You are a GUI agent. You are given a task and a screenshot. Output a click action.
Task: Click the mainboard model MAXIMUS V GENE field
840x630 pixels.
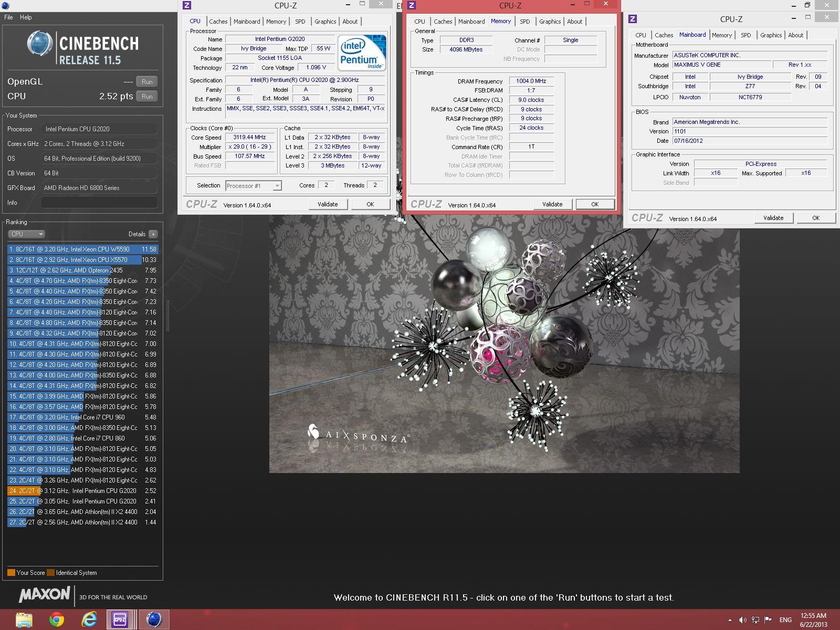[722, 65]
